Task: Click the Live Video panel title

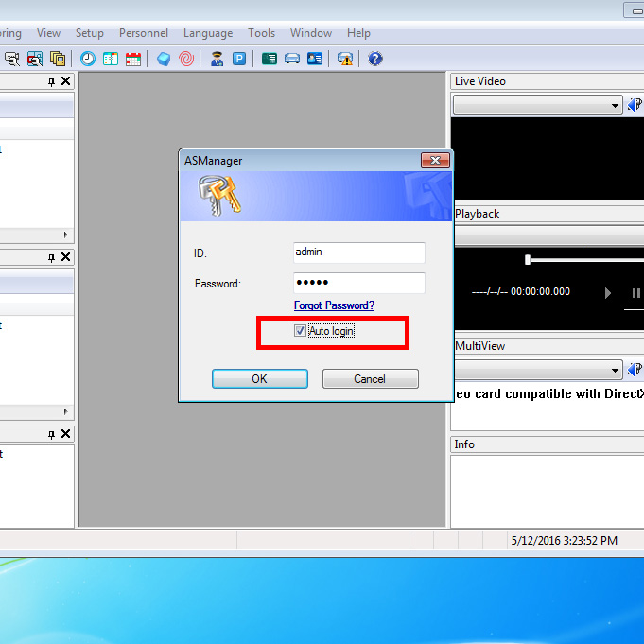Action: click(x=480, y=81)
